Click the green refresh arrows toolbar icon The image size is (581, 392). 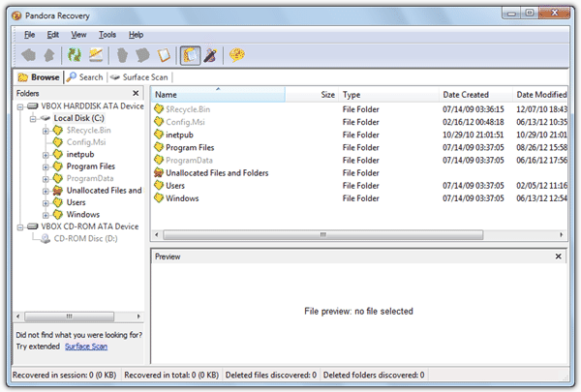point(75,56)
